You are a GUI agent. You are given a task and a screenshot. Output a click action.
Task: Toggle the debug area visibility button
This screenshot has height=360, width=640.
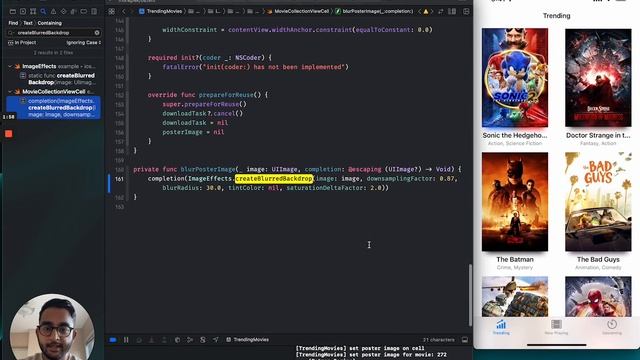465,340
